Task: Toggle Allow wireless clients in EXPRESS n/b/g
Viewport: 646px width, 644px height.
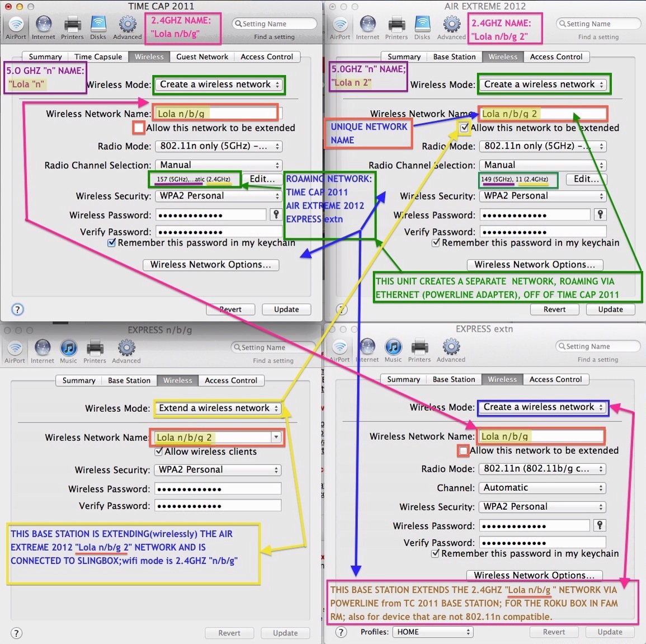Action: (159, 452)
